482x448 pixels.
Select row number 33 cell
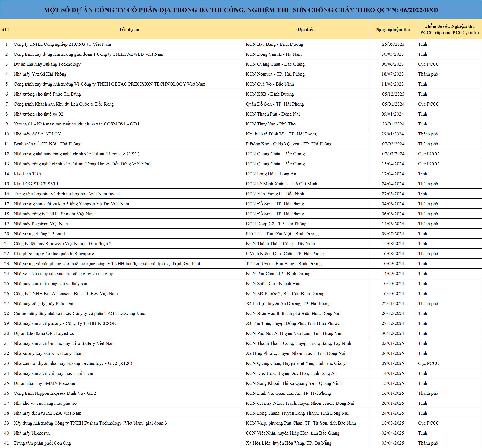coord(7,363)
